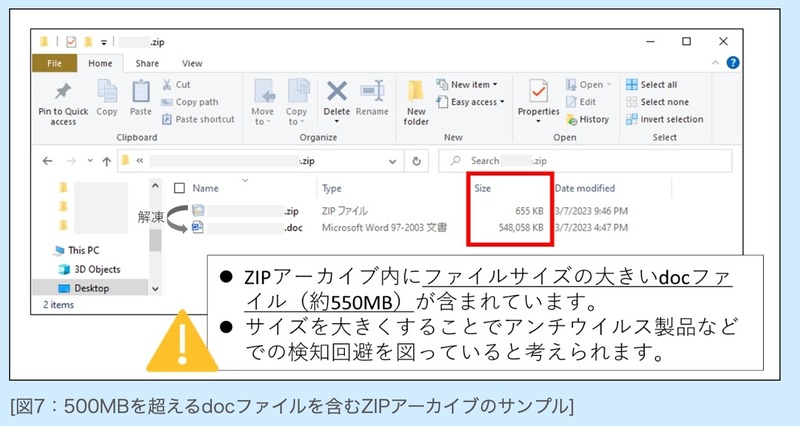Open the Move to dropdown
The image size is (800, 426).
(x=263, y=100)
